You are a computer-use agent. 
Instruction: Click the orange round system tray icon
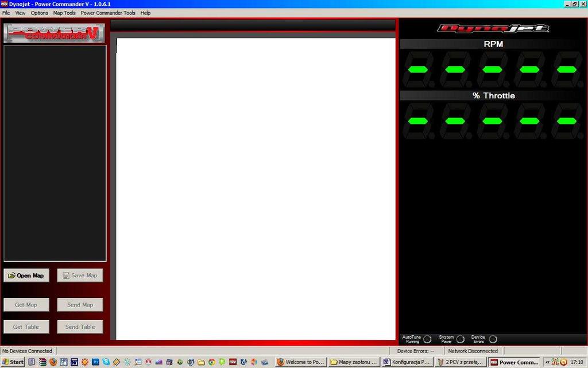(563, 362)
